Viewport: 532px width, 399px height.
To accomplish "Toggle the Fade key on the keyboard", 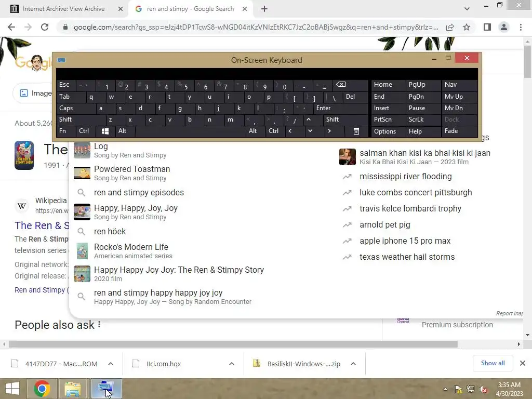I will point(459,131).
